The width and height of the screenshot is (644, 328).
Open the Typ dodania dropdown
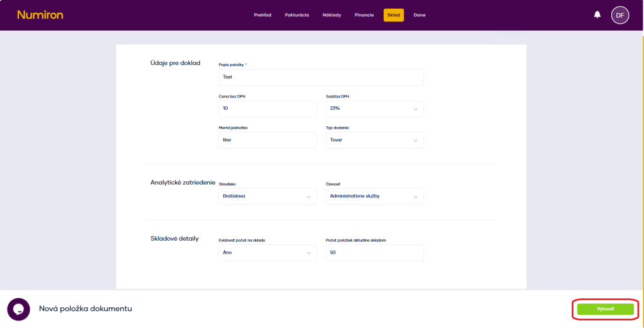(x=374, y=140)
